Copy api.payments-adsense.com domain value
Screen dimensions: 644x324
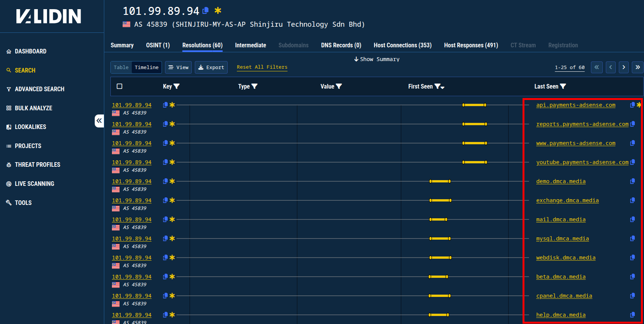click(x=632, y=105)
